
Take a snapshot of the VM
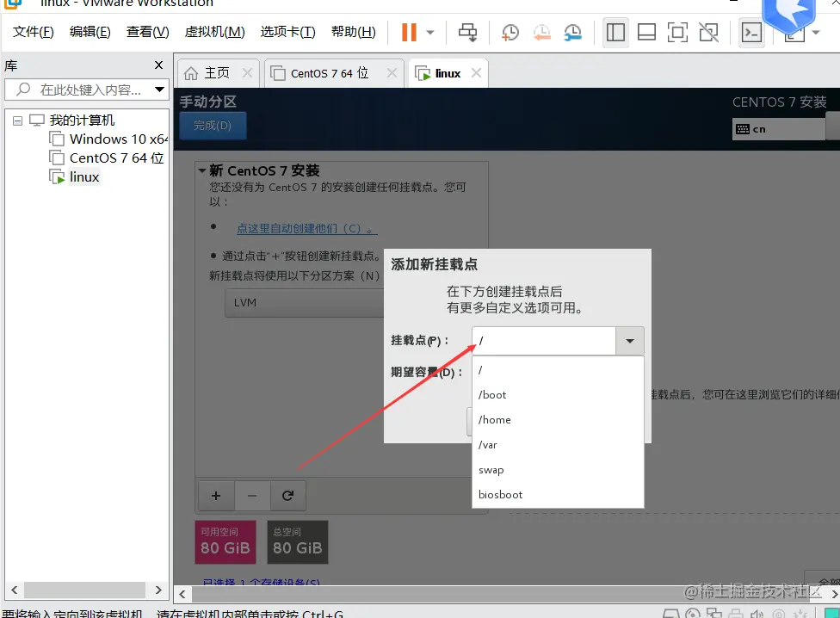[x=510, y=32]
